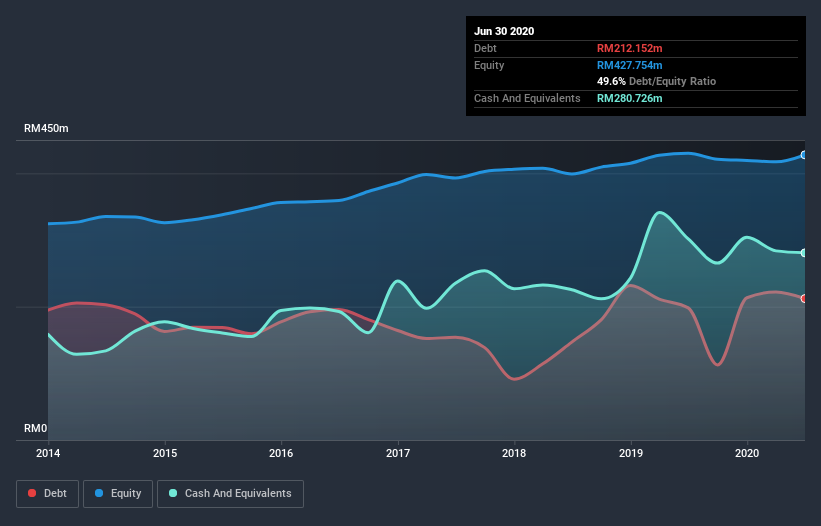Click the RM0 y-axis label

point(36,428)
